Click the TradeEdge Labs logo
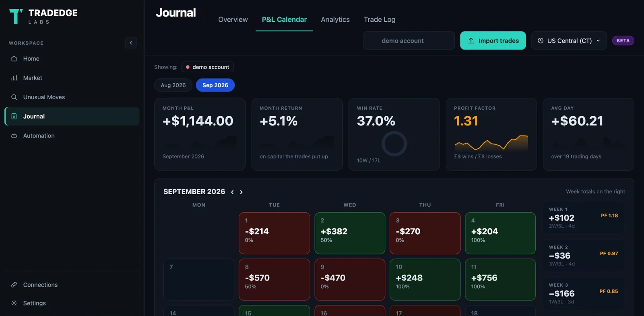 pyautogui.click(x=43, y=16)
